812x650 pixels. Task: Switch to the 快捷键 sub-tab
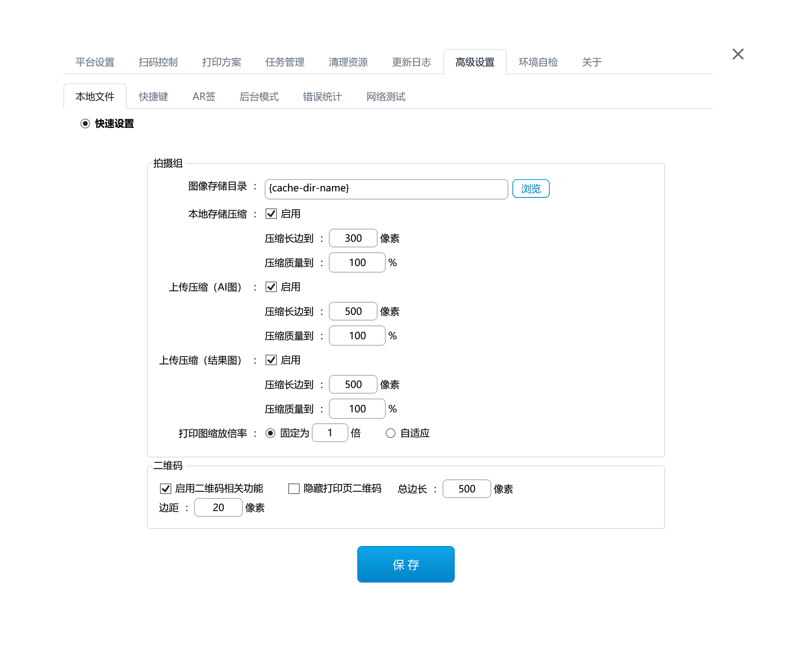click(153, 97)
